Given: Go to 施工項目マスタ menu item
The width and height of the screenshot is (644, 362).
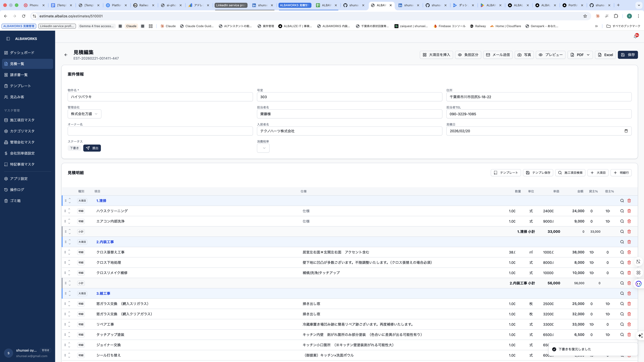Looking at the screenshot, I should (x=22, y=120).
